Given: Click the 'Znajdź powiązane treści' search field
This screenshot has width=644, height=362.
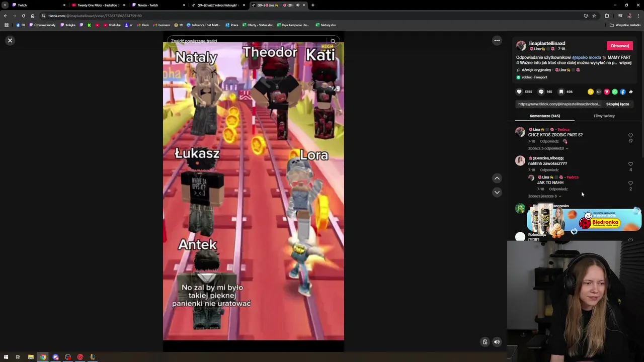Looking at the screenshot, I should pyautogui.click(x=247, y=41).
